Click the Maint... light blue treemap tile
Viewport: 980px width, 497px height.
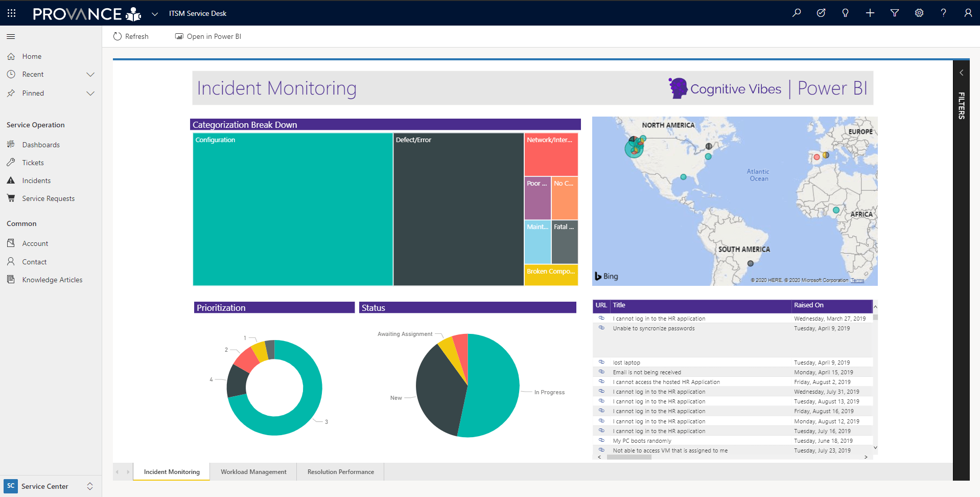538,242
